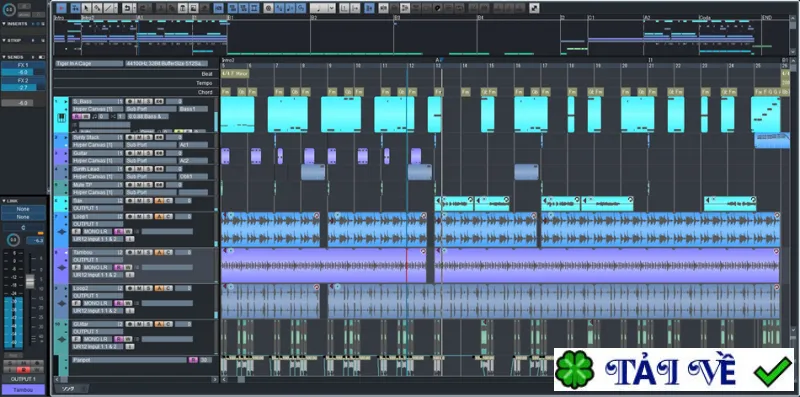Screen dimensions: 800x397
Task: Click the horizontal scrollbar right arrow under track list
Action: pyautogui.click(x=215, y=380)
